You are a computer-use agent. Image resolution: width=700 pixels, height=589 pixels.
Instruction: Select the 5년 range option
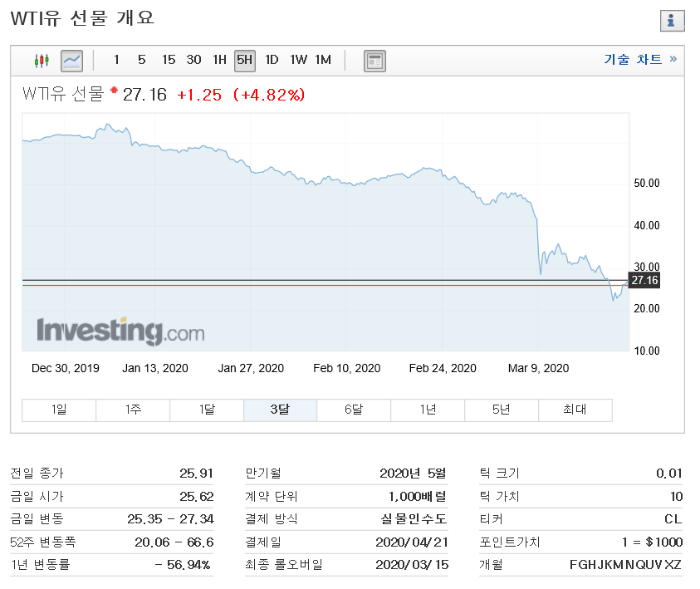tap(502, 410)
